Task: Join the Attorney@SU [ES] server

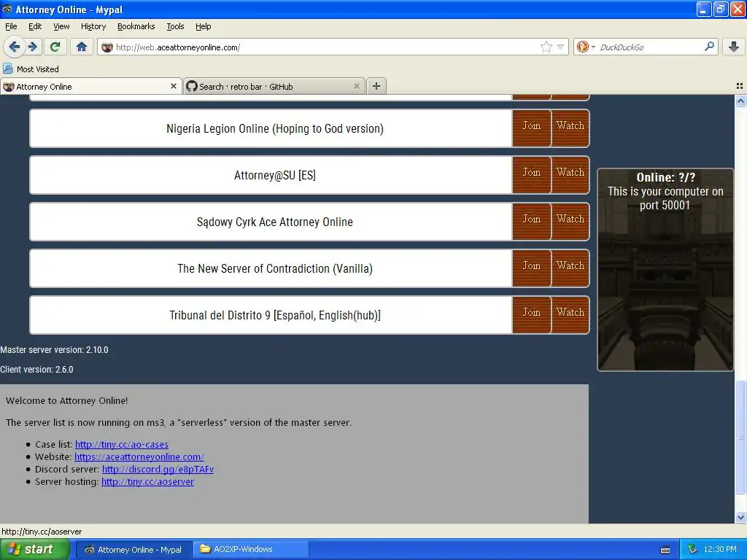Action: tap(532, 175)
